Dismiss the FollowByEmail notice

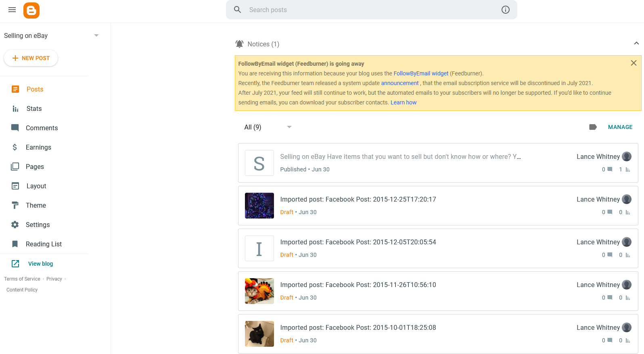pos(634,63)
